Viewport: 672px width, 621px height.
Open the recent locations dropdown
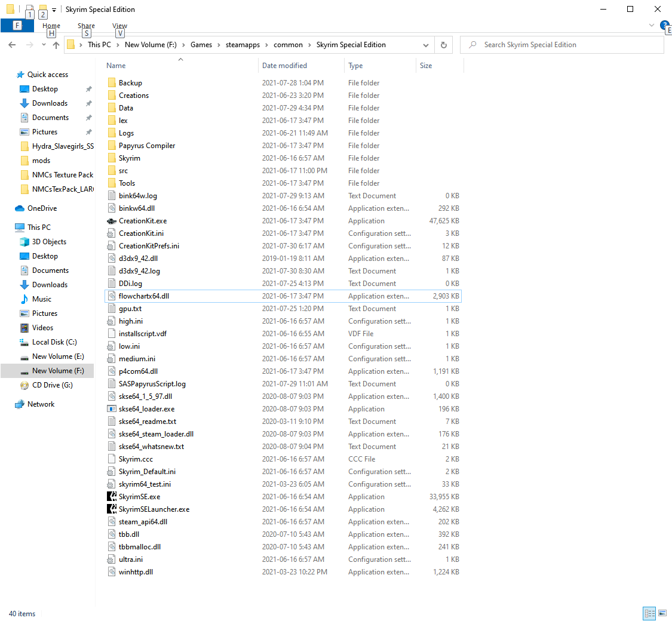(x=44, y=45)
